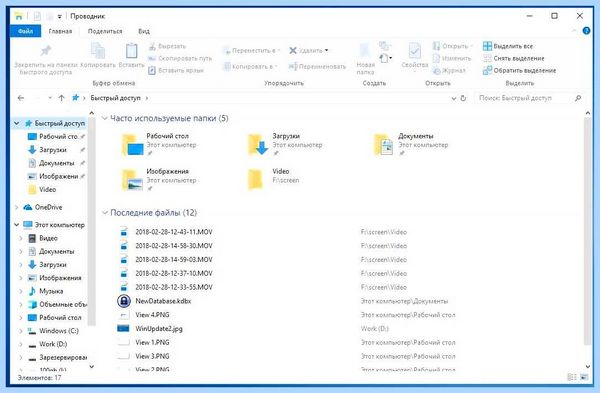Click the new item dropdown beside Новая папка
Image resolution: width=600 pixels, height=393 pixels.
386,58
